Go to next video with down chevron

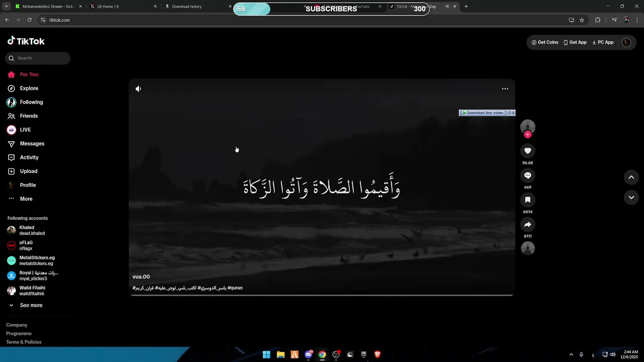631,198
